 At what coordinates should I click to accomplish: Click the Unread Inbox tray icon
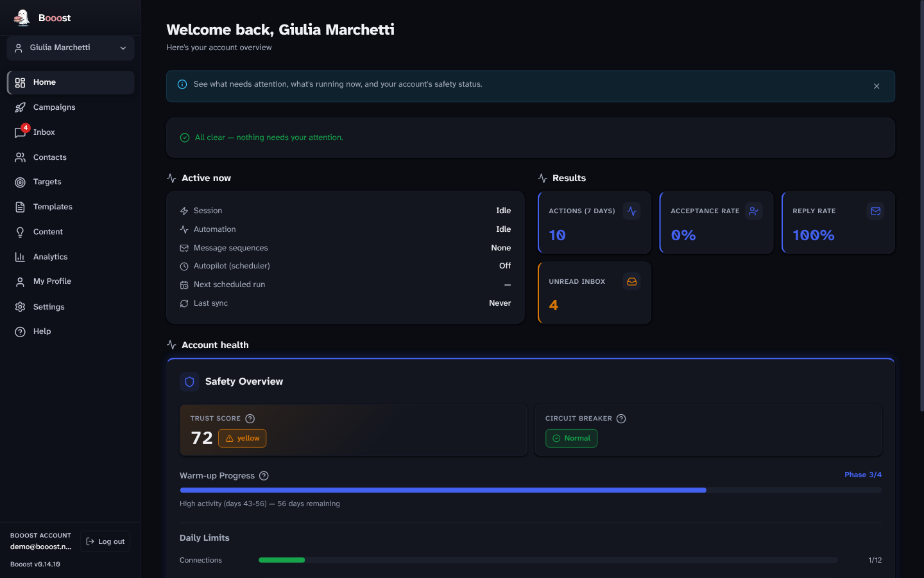[632, 281]
